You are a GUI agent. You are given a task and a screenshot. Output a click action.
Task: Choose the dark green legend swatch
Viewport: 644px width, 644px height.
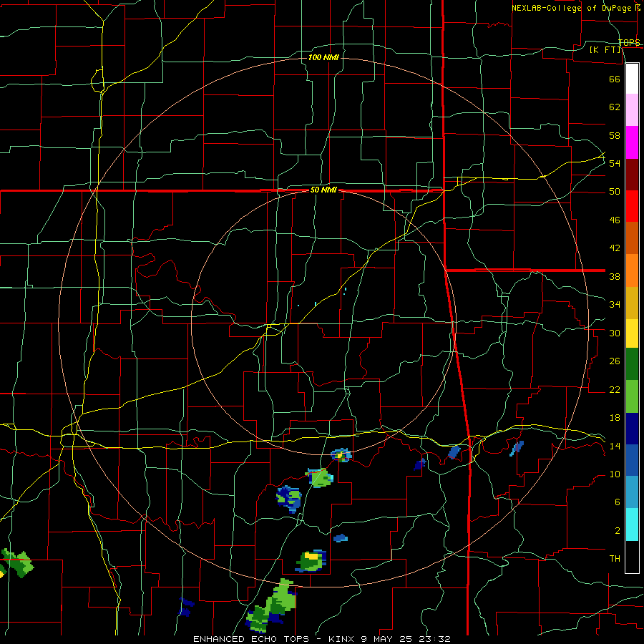632,364
